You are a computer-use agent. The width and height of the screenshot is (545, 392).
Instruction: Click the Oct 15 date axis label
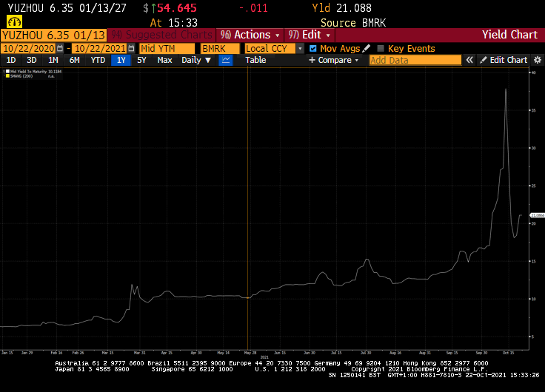coord(508,353)
